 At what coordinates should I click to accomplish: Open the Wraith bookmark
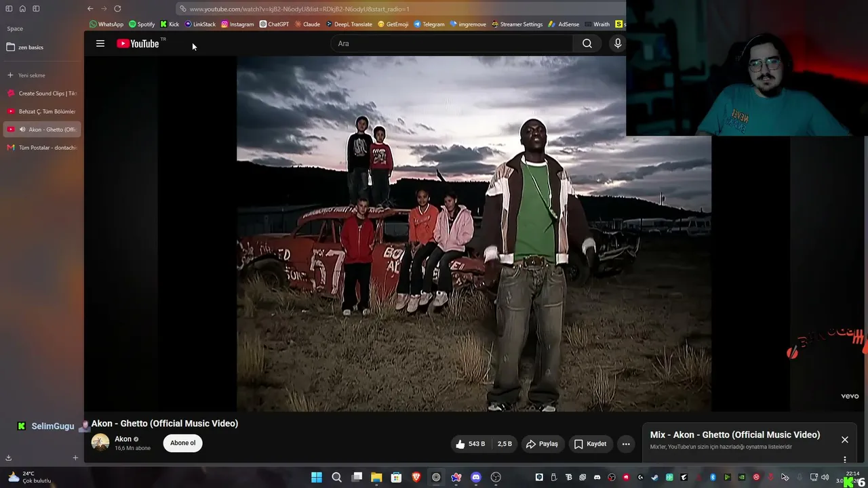pos(597,24)
